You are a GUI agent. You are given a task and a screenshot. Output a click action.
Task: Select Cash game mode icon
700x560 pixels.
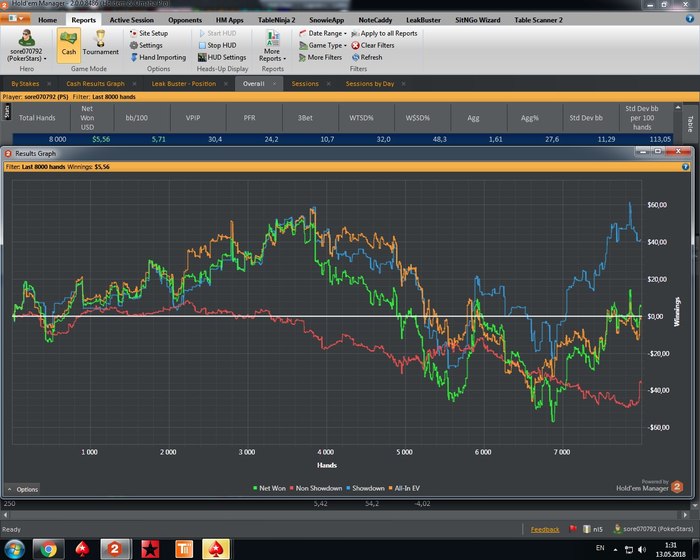(69, 44)
